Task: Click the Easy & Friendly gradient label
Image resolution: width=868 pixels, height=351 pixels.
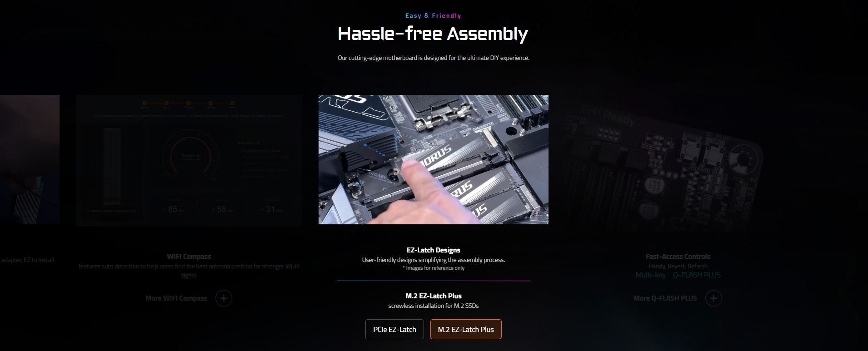Action: [433, 15]
